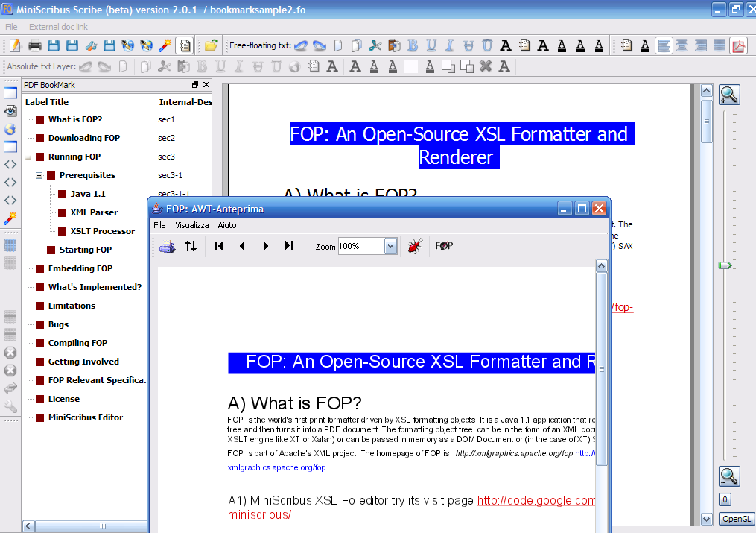Screen dimensions: 756x533
Task: Toggle the red PDF icon button
Action: click(x=738, y=45)
